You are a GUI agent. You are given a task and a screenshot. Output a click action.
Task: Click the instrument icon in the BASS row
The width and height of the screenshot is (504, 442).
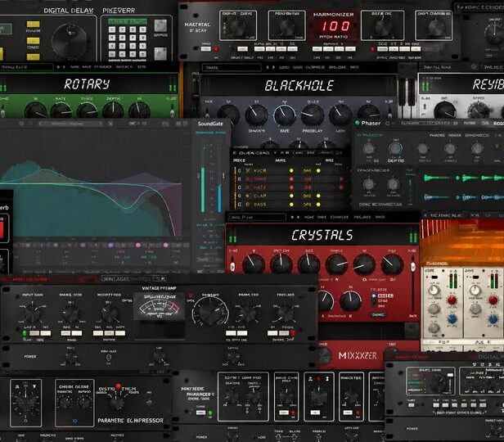(248, 204)
